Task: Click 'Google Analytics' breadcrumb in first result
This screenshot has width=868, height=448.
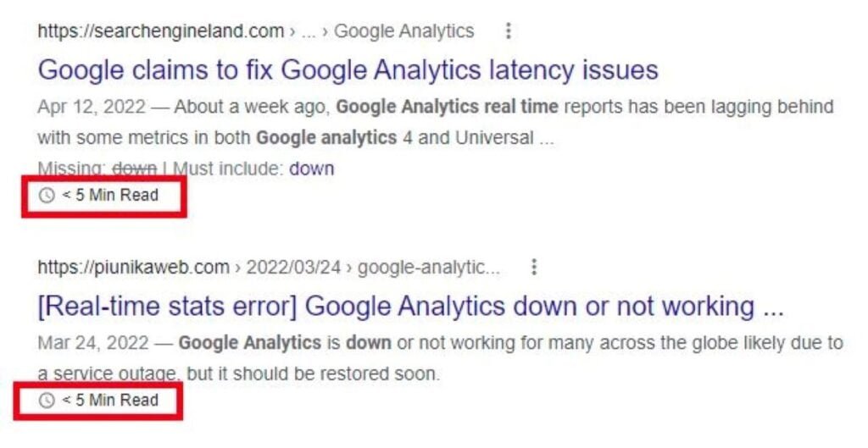Action: pyautogui.click(x=403, y=31)
